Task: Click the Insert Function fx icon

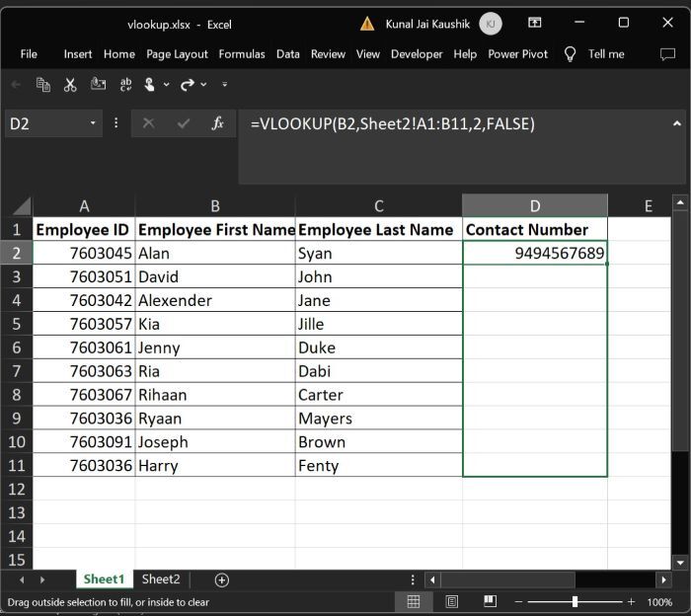Action: [x=217, y=123]
